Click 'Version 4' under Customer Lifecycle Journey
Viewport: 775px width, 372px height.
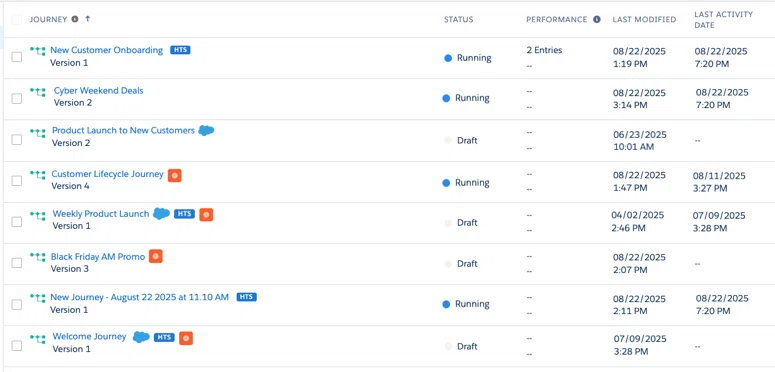point(70,186)
